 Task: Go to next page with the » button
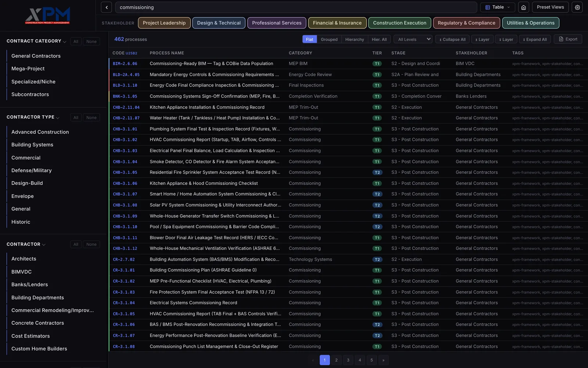pos(383,360)
